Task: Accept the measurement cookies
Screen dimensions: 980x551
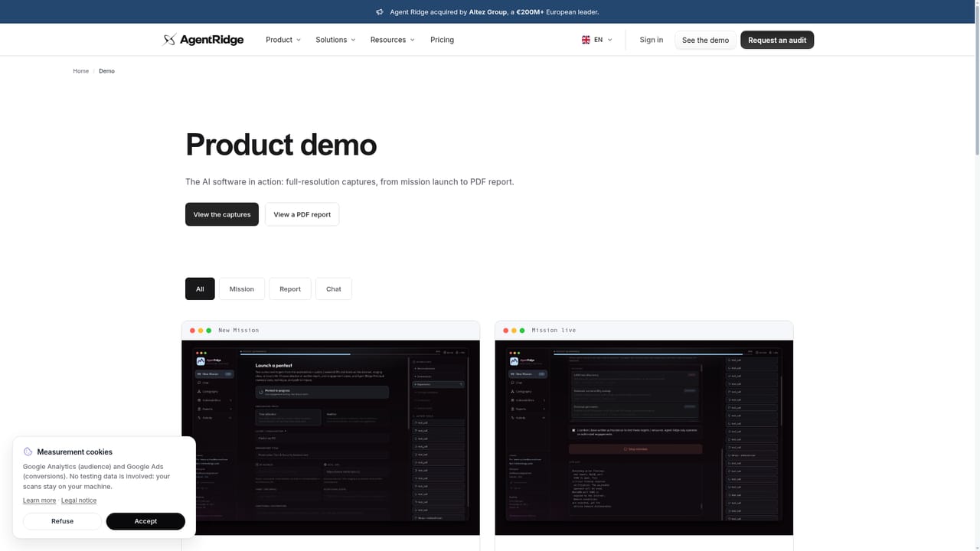Action: pyautogui.click(x=145, y=521)
